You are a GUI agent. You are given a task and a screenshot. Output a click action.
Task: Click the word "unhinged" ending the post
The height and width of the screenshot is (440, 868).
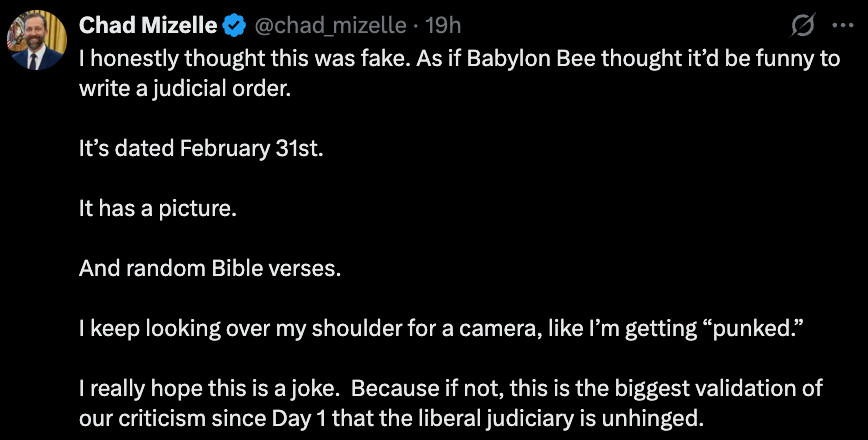pos(658,418)
